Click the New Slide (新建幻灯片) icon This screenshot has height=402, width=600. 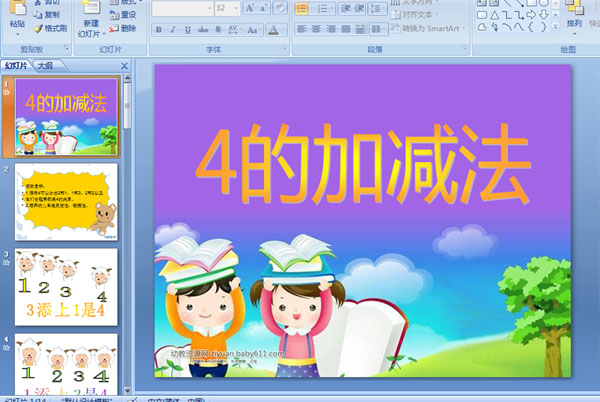pos(91,14)
